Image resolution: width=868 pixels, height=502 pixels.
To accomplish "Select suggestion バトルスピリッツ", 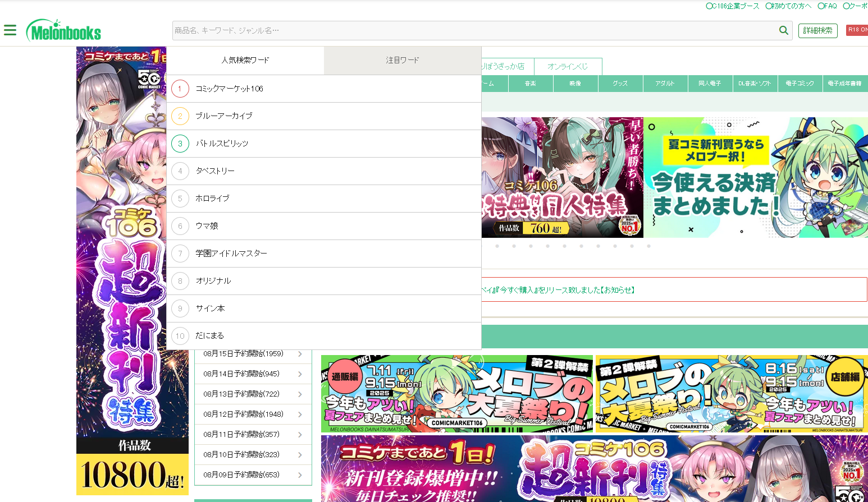I will (324, 144).
